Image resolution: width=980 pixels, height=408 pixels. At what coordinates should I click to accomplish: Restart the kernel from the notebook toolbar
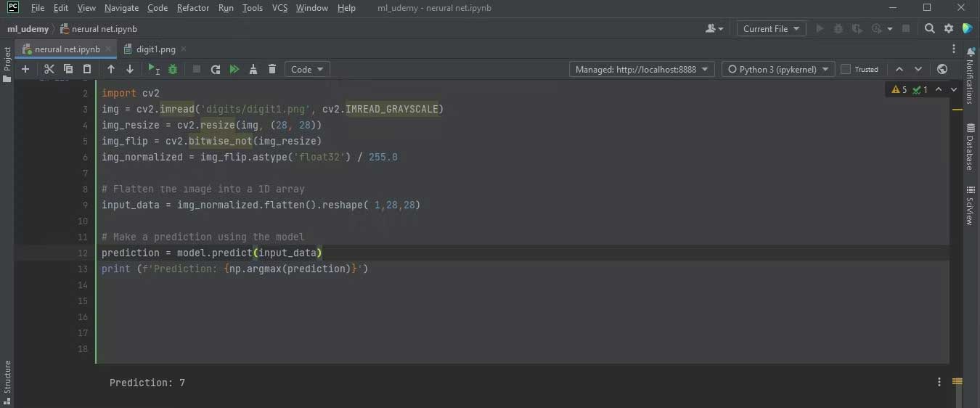tap(216, 69)
